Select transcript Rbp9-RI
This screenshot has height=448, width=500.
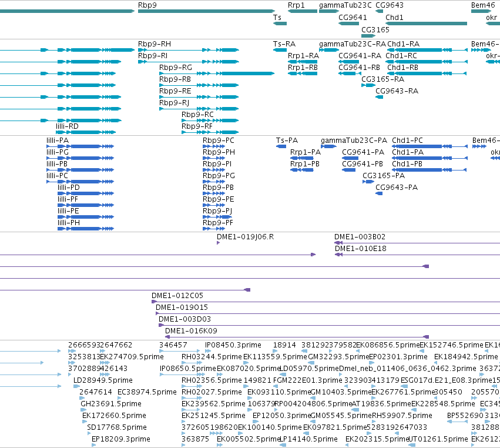[189, 62]
